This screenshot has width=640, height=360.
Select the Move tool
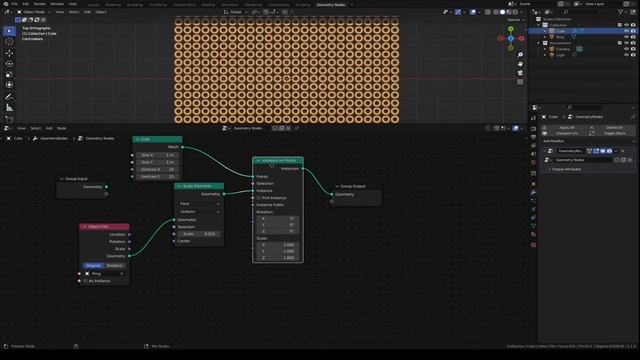9,53
